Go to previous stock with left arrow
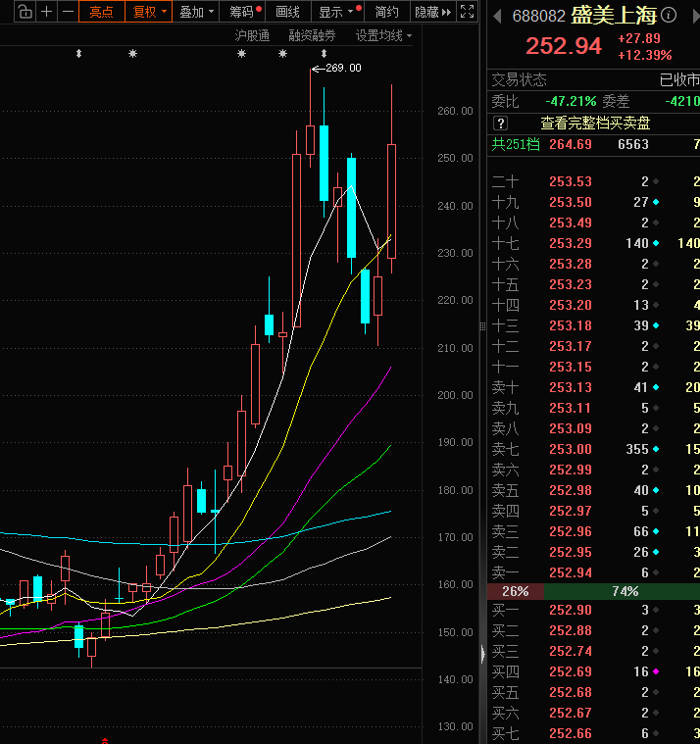This screenshot has width=700, height=744. 497,17
